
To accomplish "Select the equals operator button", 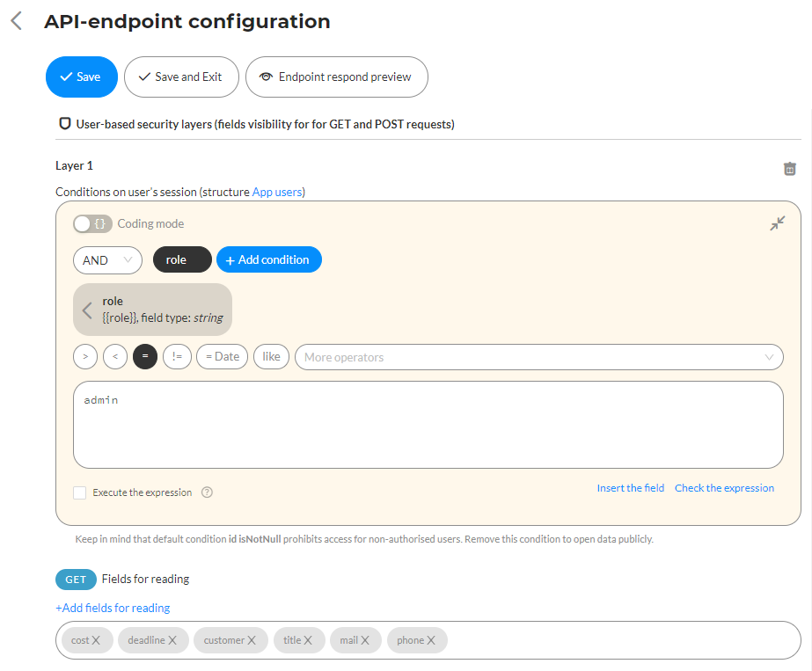I will (x=145, y=357).
